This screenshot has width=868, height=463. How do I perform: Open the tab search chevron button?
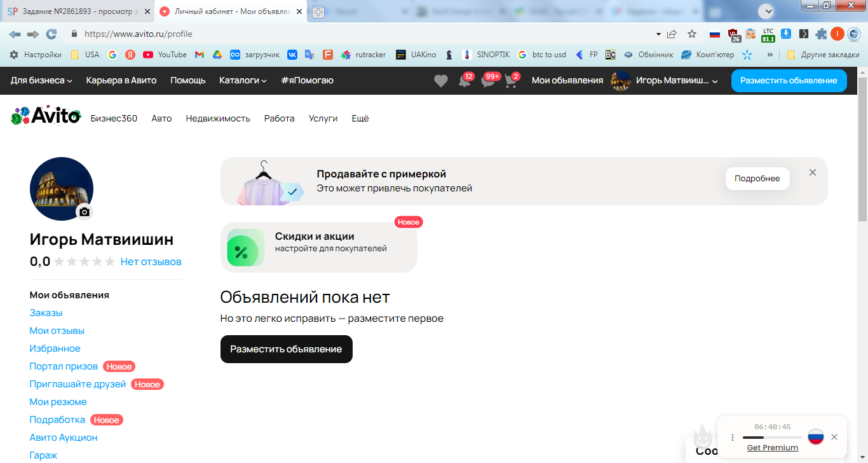(768, 11)
